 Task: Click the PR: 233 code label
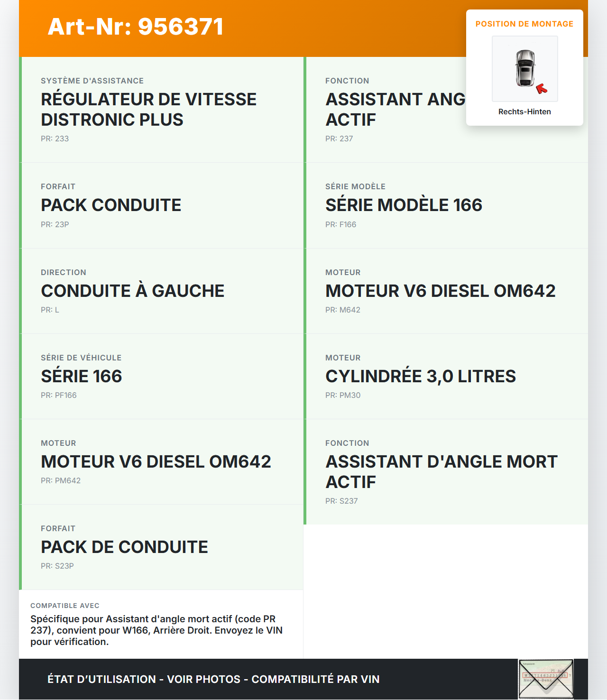[55, 139]
